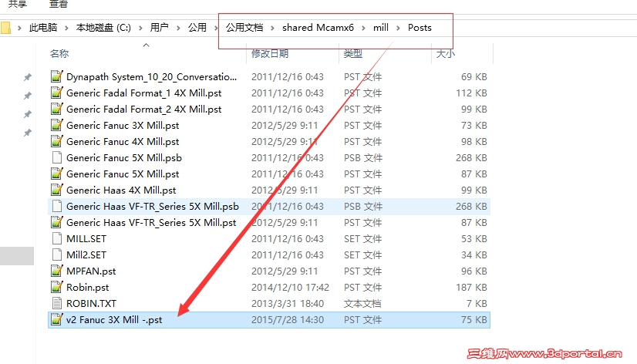Open the 共享 ribbon tab
Image resolution: width=637 pixels, height=364 pixels.
17,4
